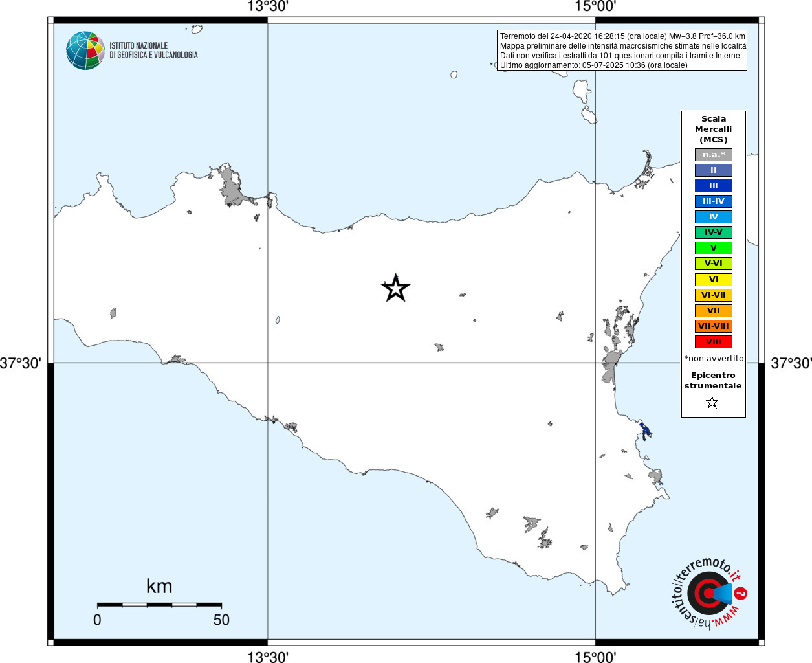Click the top 13°30' longitude label
Image resolution: width=812 pixels, height=663 pixels.
(x=268, y=7)
